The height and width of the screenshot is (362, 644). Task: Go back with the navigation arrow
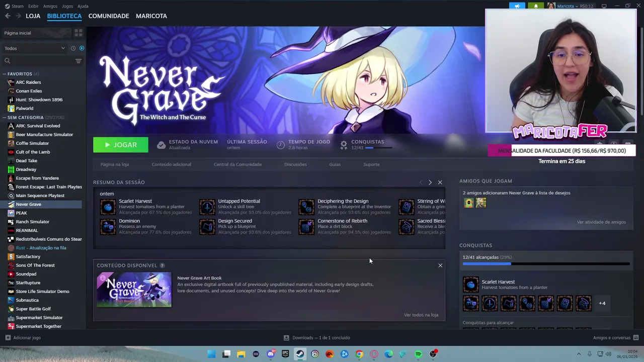[x=8, y=16]
